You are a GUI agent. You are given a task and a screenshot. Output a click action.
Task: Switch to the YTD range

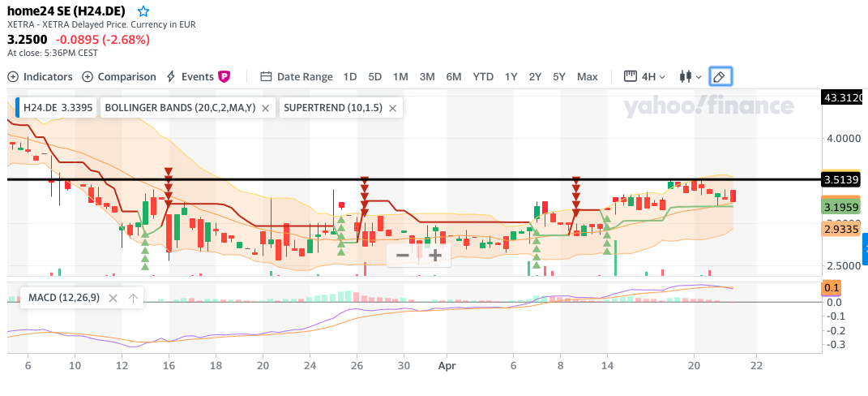click(x=483, y=76)
